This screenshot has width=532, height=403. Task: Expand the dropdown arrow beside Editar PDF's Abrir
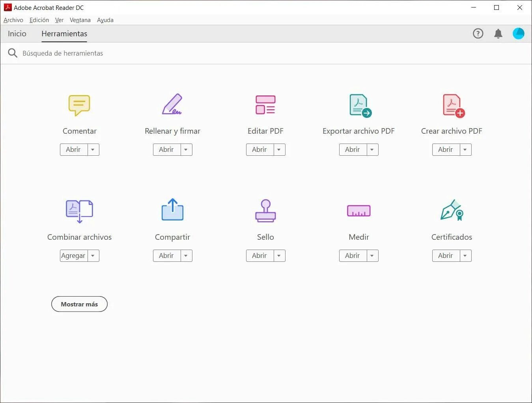(x=279, y=150)
